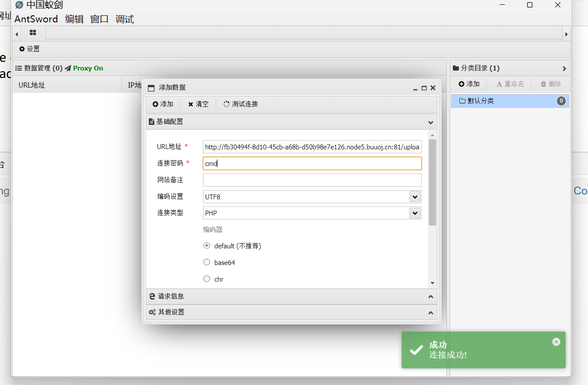Click the 其他设置 gears icon
588x385 pixels.
(152, 312)
